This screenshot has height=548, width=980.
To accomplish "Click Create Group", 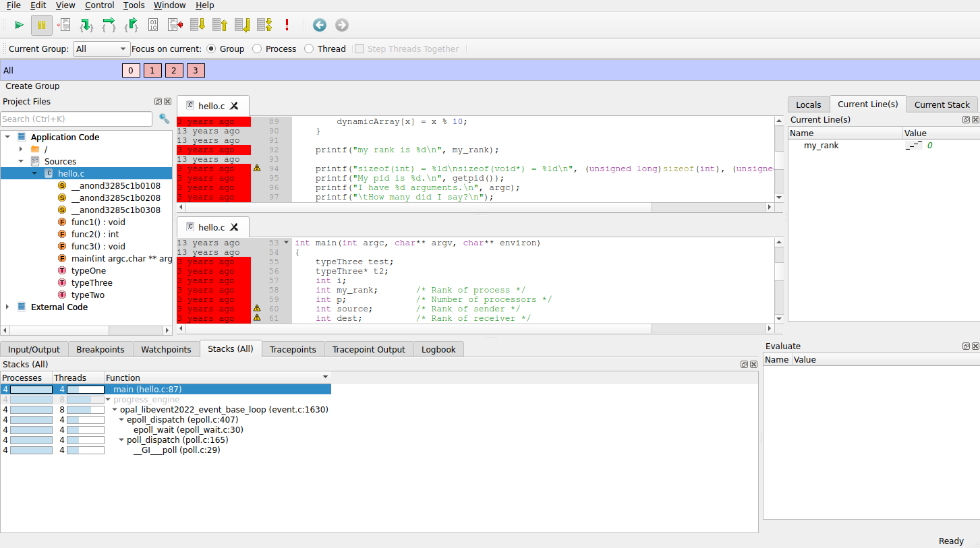I will coord(32,86).
